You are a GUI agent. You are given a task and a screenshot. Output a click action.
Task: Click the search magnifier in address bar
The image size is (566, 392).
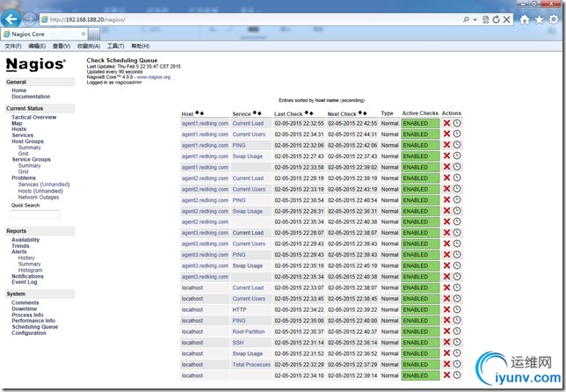(x=466, y=19)
